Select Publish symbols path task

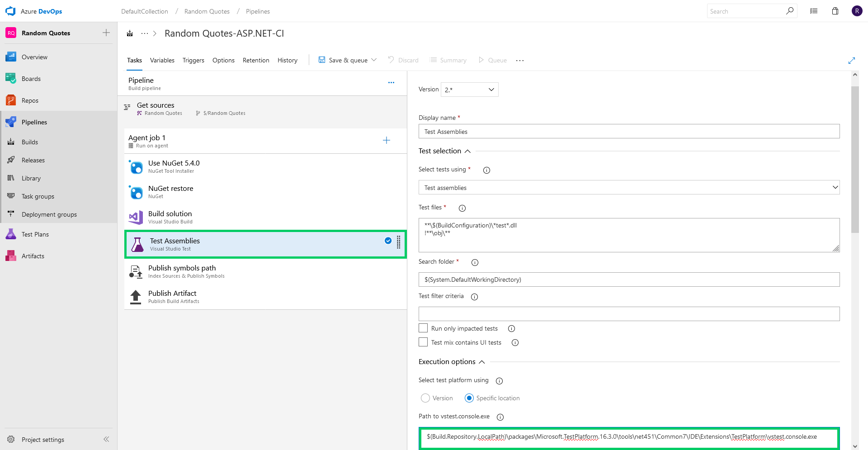coord(265,271)
